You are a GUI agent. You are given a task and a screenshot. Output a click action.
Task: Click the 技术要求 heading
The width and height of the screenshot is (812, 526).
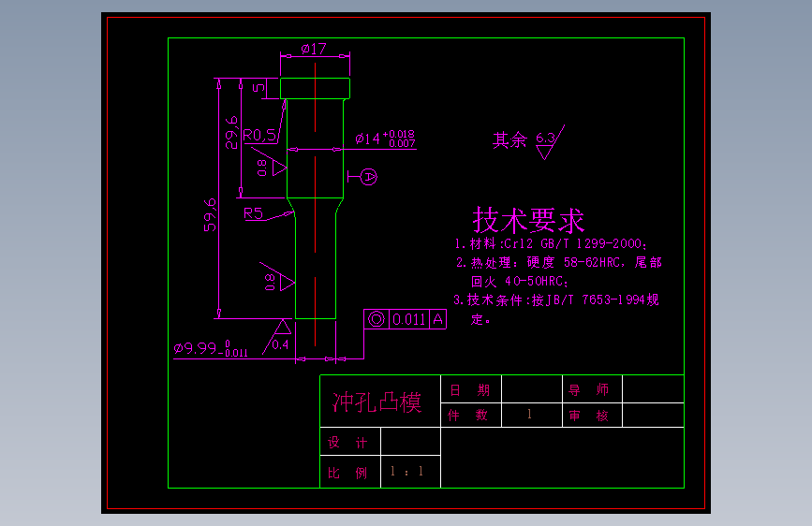(529, 220)
